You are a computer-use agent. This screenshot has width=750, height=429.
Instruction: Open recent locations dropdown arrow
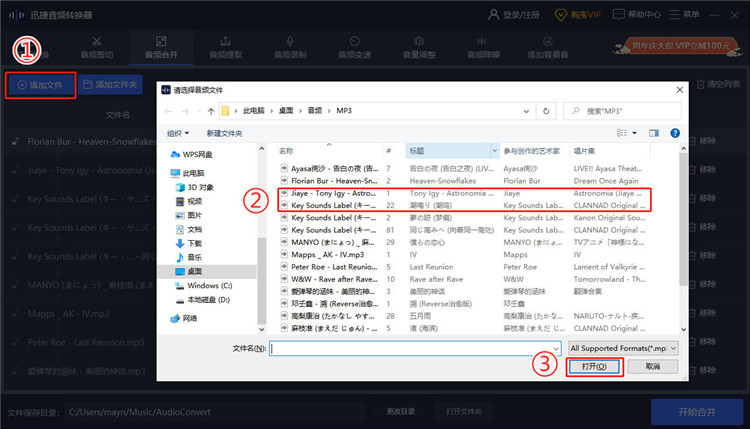tap(199, 111)
